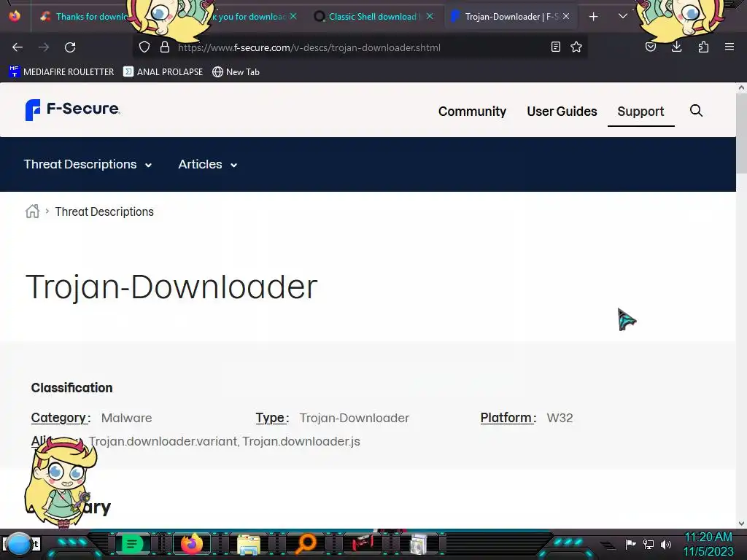Open the MEDIAFIRE ROULETTER bookmark

[x=61, y=72]
